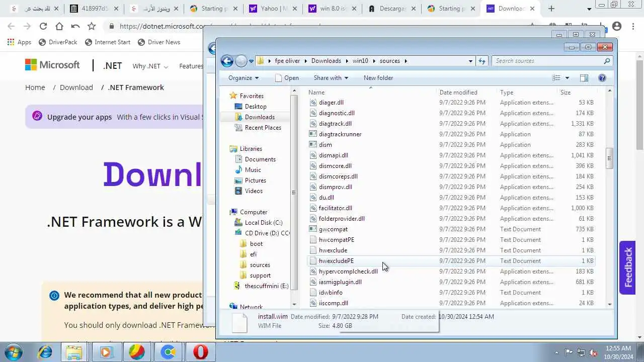Image resolution: width=644 pixels, height=362 pixels.
Task: Select the hypervcomplcheck.dll file
Action: (x=451, y=271)
